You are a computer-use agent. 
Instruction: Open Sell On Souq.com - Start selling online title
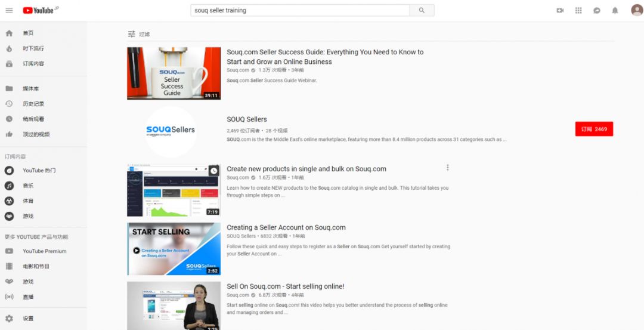pos(286,286)
